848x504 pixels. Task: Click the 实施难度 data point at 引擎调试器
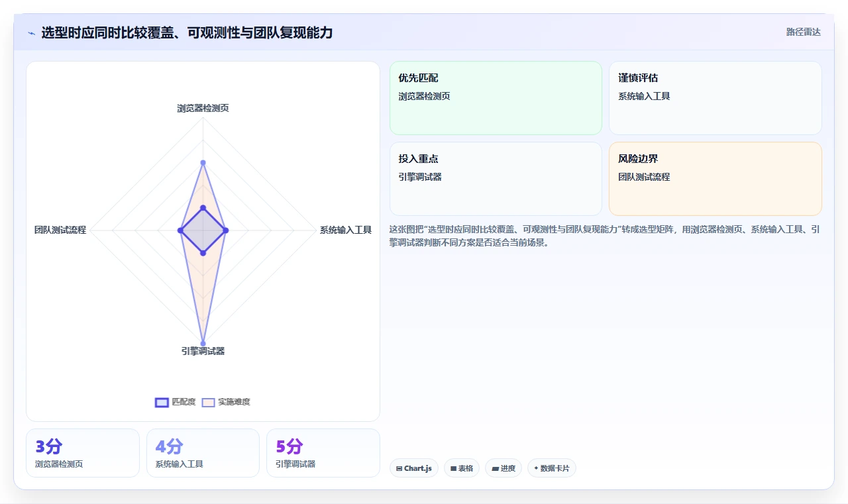click(x=203, y=343)
